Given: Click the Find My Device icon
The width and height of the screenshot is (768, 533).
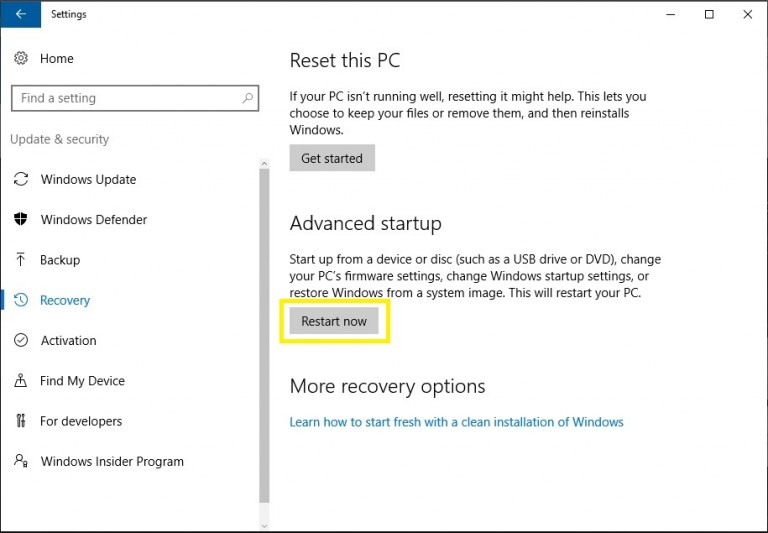Looking at the screenshot, I should pos(21,381).
